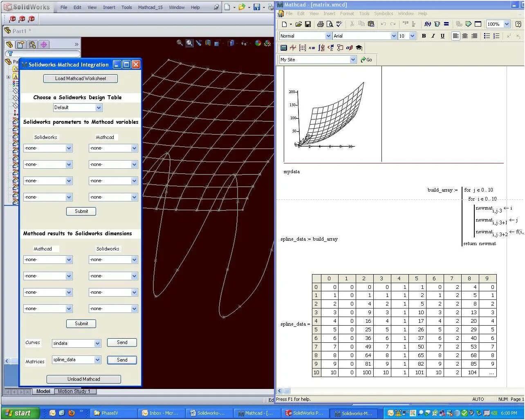
Task: Open the Mathcad font size '10' dropdown
Action: [x=412, y=36]
